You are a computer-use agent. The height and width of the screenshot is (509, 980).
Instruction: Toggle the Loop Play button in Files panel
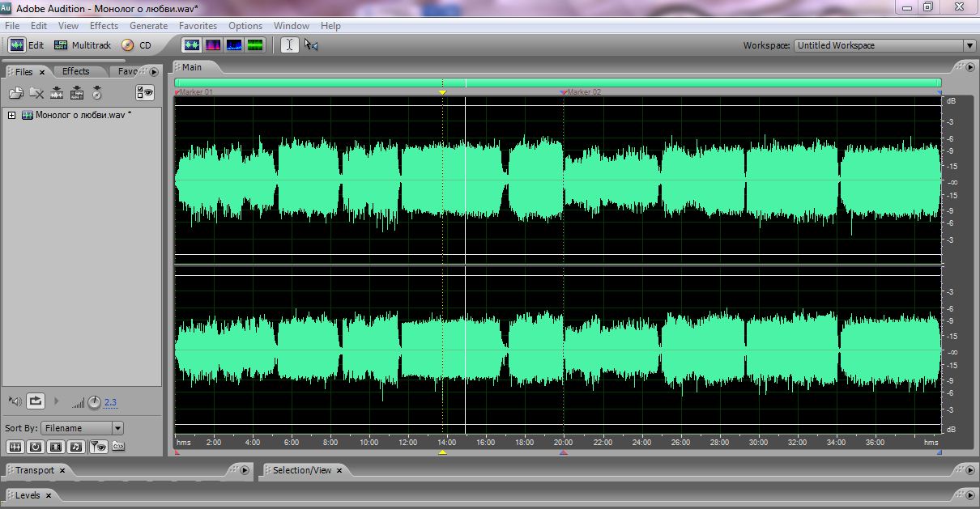36,401
